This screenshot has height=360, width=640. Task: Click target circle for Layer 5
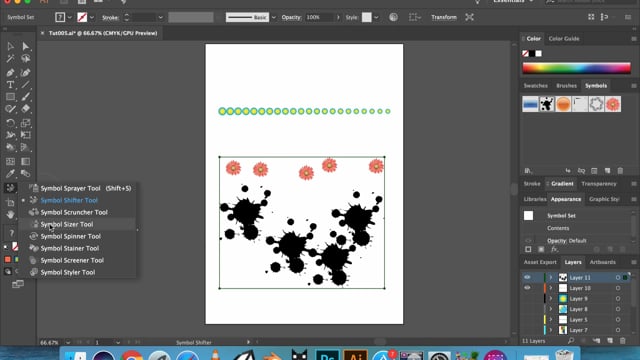(x=618, y=320)
